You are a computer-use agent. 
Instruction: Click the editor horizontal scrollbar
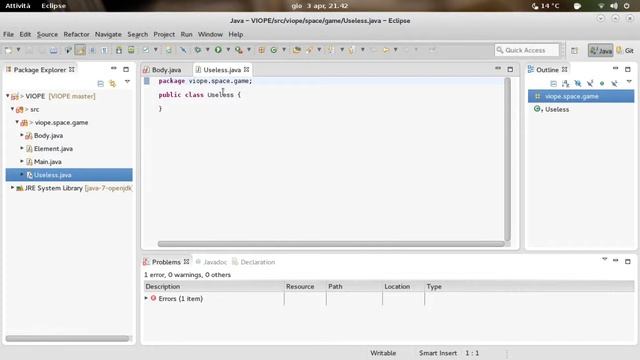(x=331, y=244)
